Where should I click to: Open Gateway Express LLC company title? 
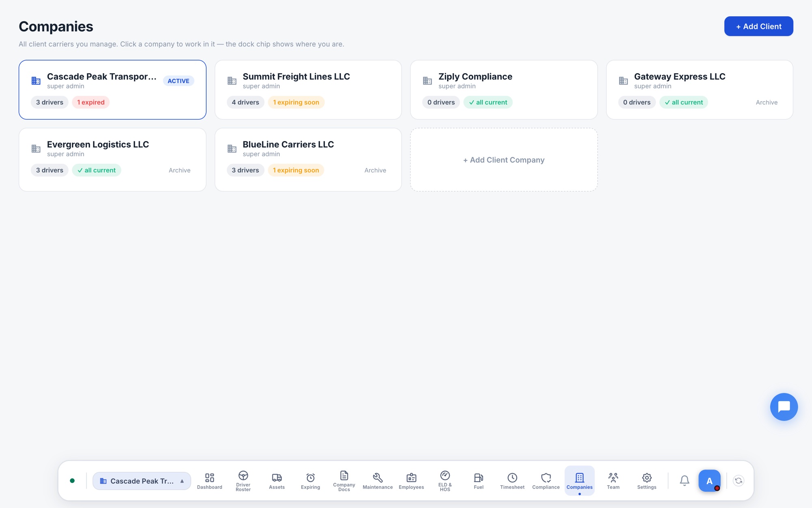(x=680, y=76)
